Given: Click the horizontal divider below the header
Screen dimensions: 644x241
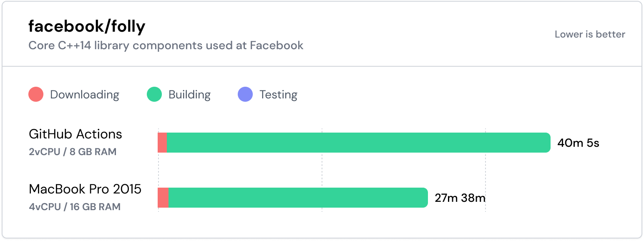Looking at the screenshot, I should point(322,66).
